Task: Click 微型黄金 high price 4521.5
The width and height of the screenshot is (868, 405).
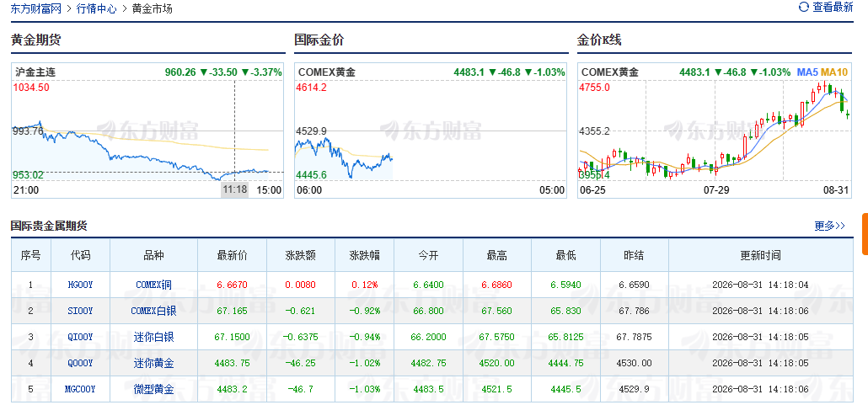Action: point(496,390)
